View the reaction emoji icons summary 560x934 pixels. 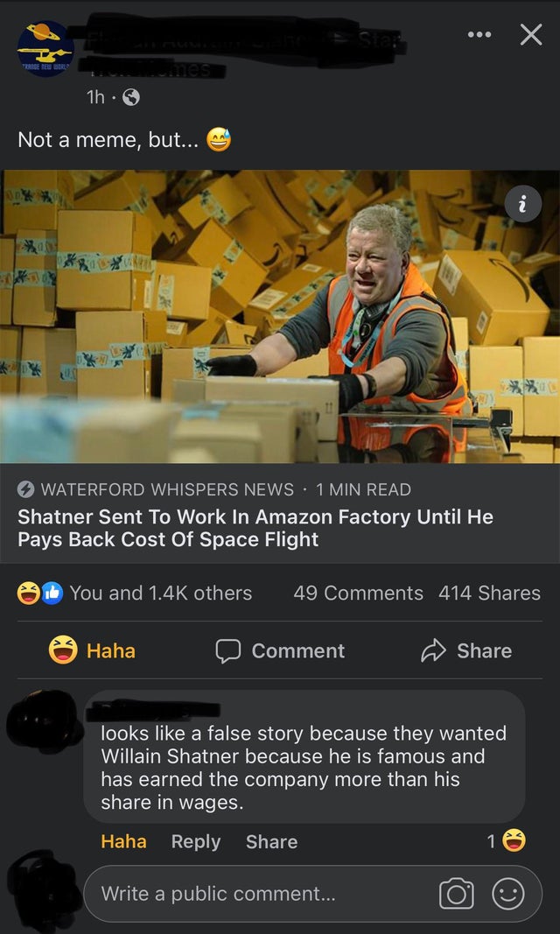tap(40, 593)
